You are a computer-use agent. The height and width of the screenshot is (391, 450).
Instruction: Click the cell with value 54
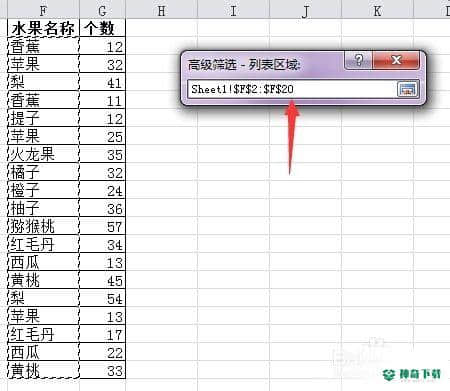(x=102, y=298)
